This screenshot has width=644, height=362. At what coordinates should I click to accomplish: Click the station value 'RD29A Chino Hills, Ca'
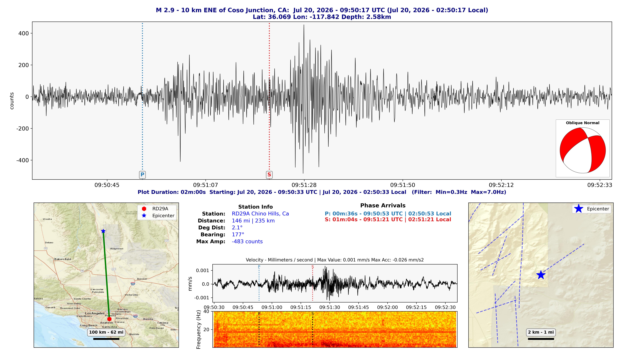point(260,214)
